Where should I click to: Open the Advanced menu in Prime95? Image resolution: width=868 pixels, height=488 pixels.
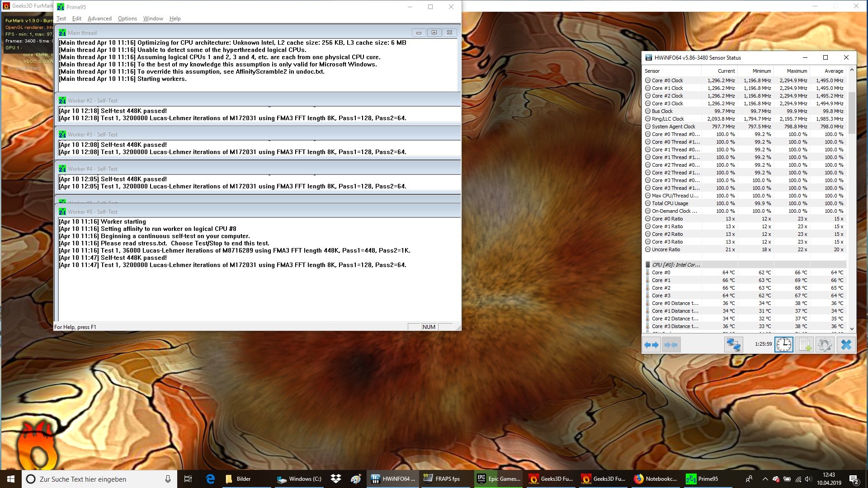(99, 19)
